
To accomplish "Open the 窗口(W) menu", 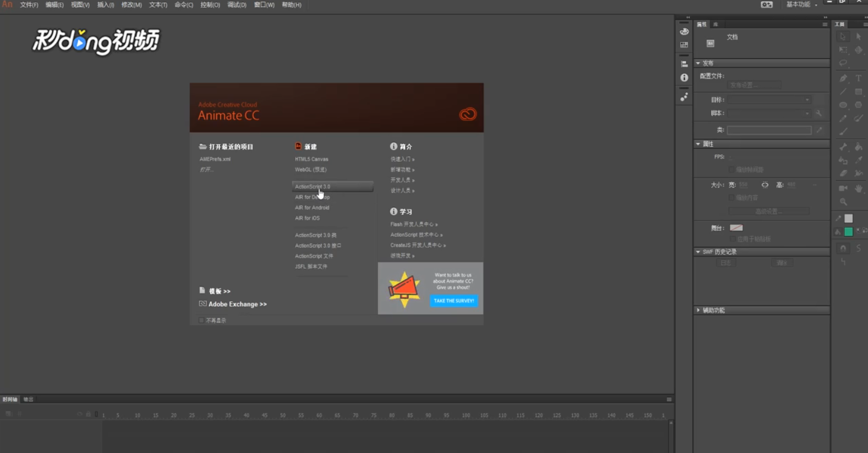I will tap(264, 5).
